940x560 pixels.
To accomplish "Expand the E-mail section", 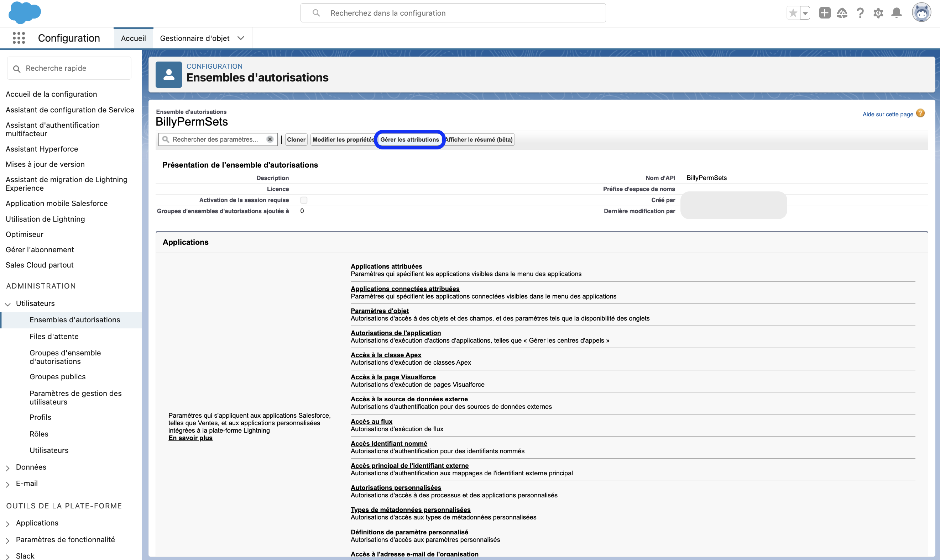I will [x=7, y=485].
